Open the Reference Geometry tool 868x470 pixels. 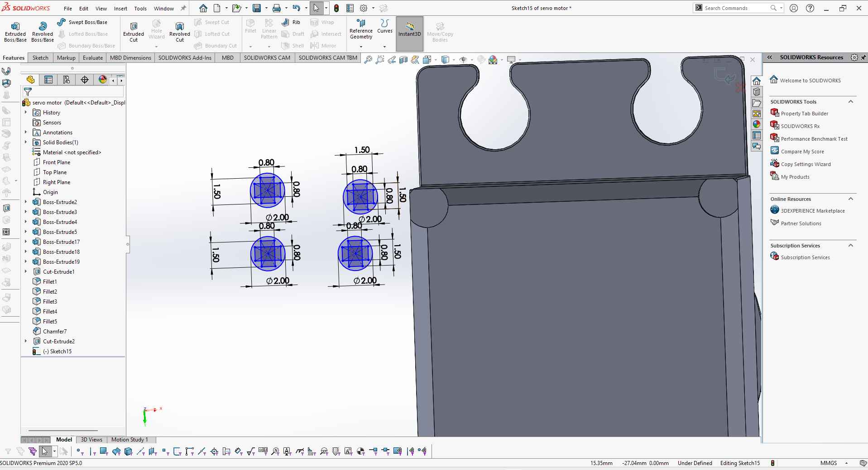click(361, 29)
